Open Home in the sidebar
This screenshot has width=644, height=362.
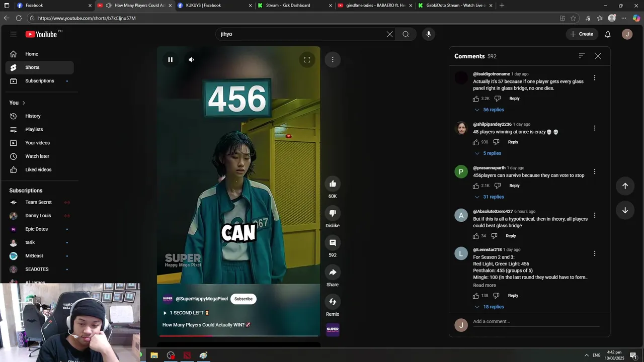(x=39, y=54)
